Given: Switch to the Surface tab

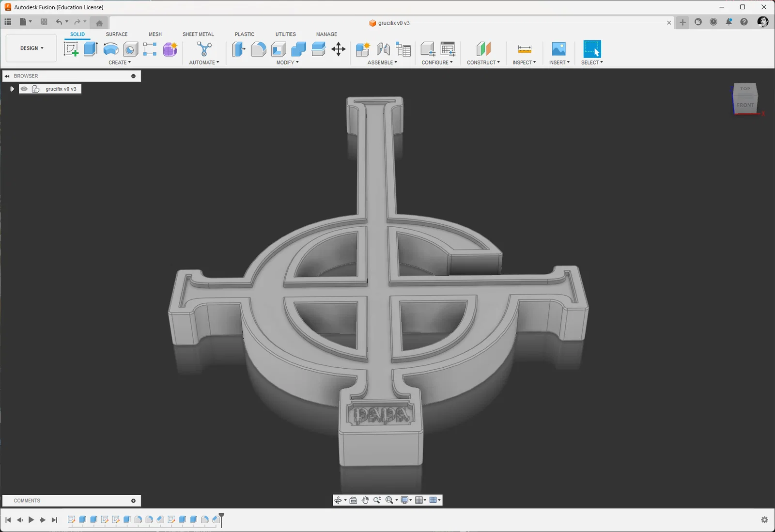Looking at the screenshot, I should tap(117, 34).
